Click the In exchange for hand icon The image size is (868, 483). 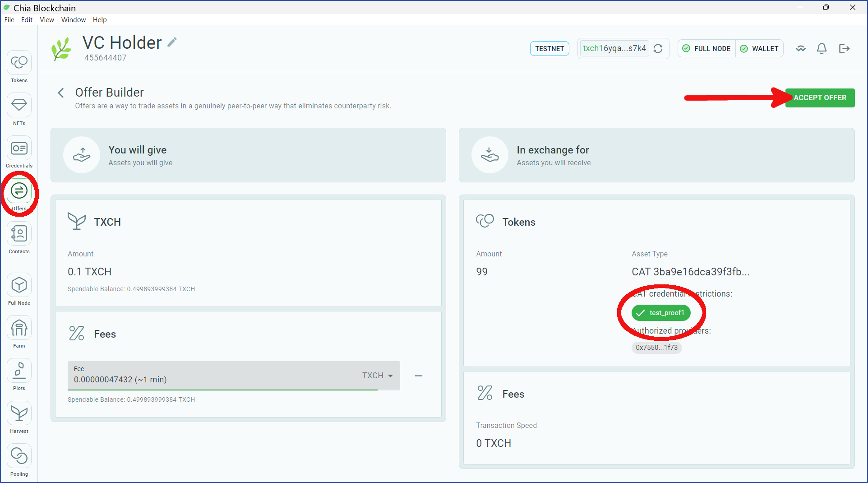click(490, 155)
